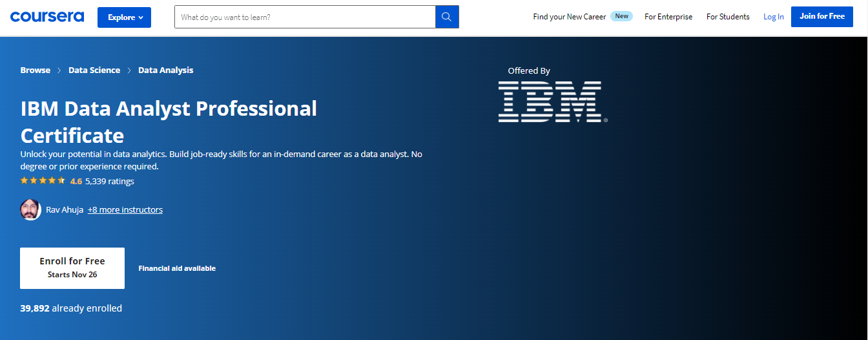Viewport: 868px width, 340px height.
Task: Click the 39,892 already enrolled text
Action: [71, 308]
